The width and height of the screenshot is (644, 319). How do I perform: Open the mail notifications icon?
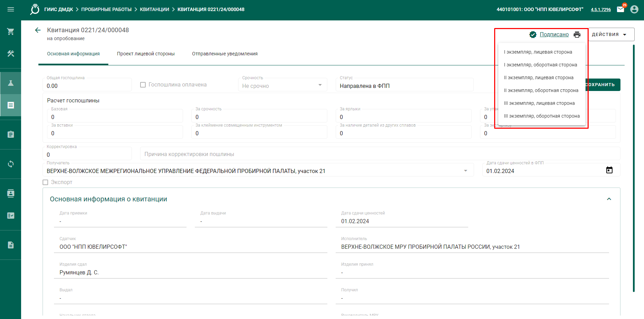coord(621,9)
